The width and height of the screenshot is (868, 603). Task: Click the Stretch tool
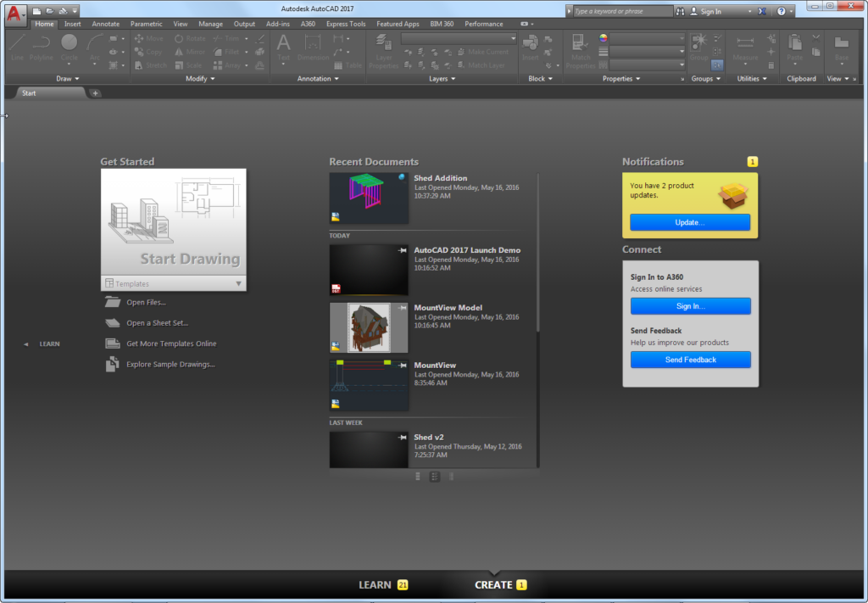click(x=151, y=65)
